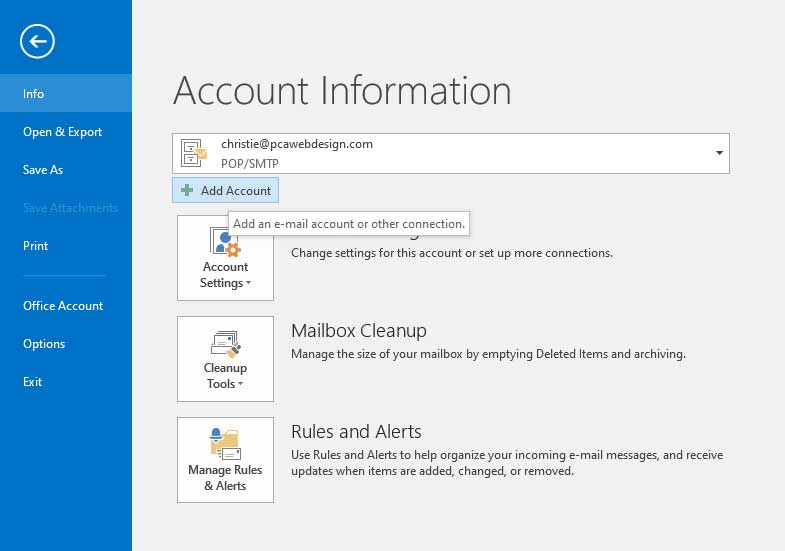Image resolution: width=785 pixels, height=551 pixels.
Task: Click the Manage Rules & Alerts button
Action: [225, 460]
